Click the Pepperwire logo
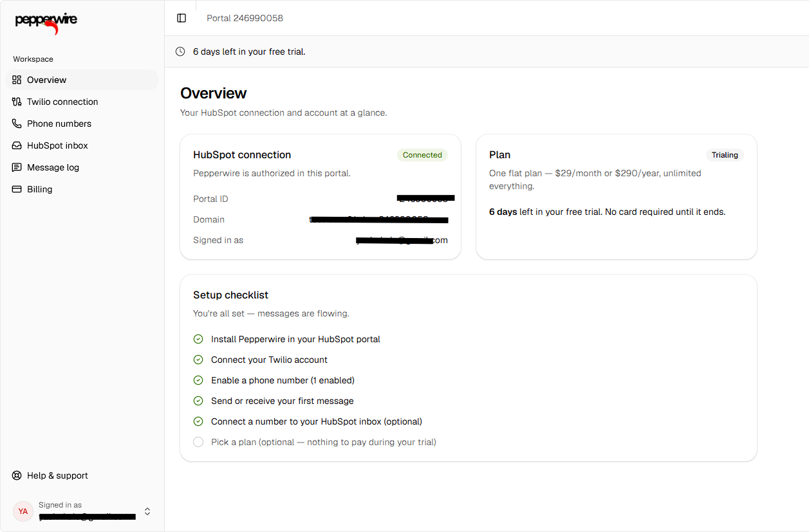Viewport: 809px width, 532px height. pyautogui.click(x=46, y=23)
